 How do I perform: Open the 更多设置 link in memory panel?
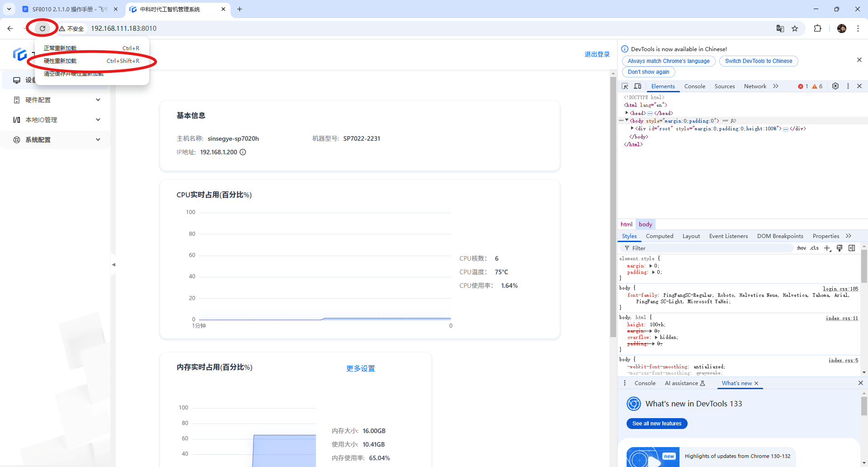click(360, 368)
